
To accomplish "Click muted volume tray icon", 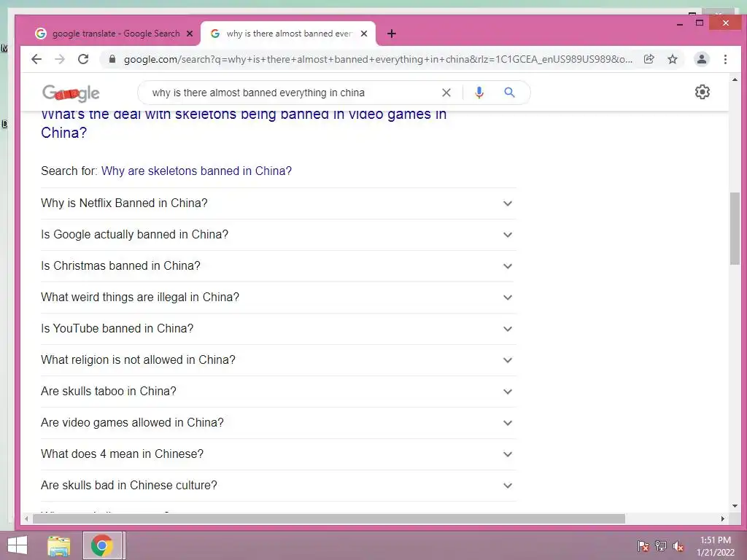I will pyautogui.click(x=678, y=545).
